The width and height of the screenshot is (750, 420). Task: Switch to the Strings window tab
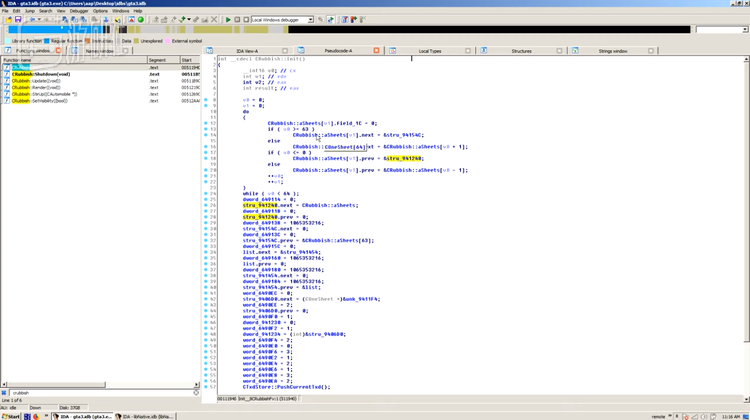tap(612, 50)
